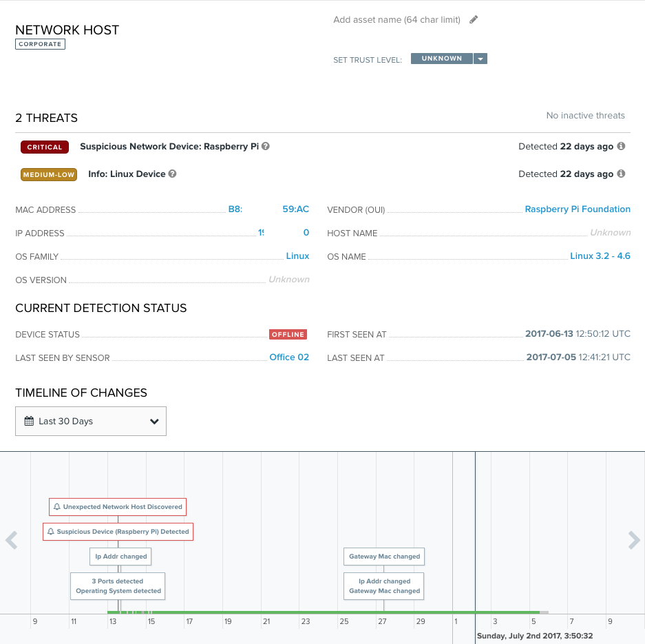Image resolution: width=645 pixels, height=644 pixels.
Task: Advance timeline with right arrow
Action: click(633, 541)
